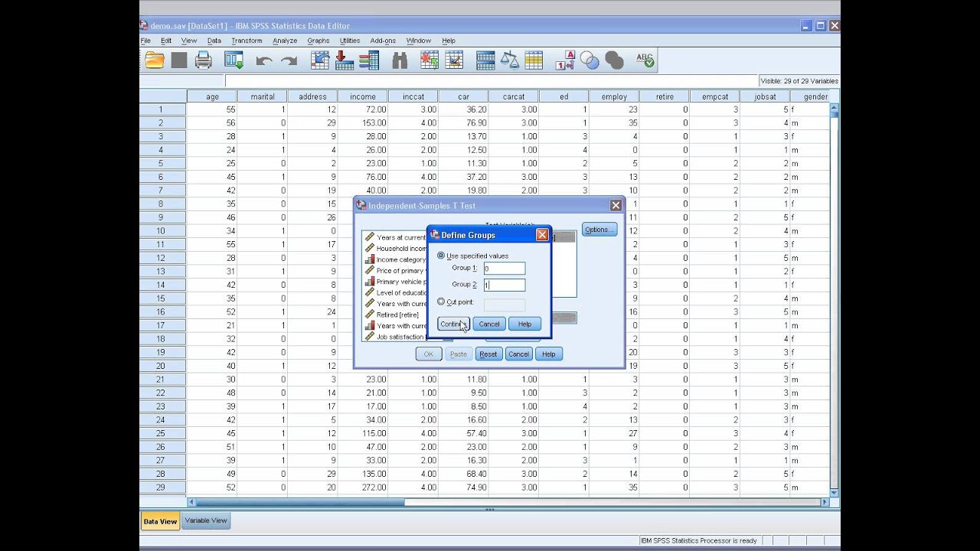Click the horizontal scrollbar thumb below the data grid
980x551 pixels.
point(299,502)
